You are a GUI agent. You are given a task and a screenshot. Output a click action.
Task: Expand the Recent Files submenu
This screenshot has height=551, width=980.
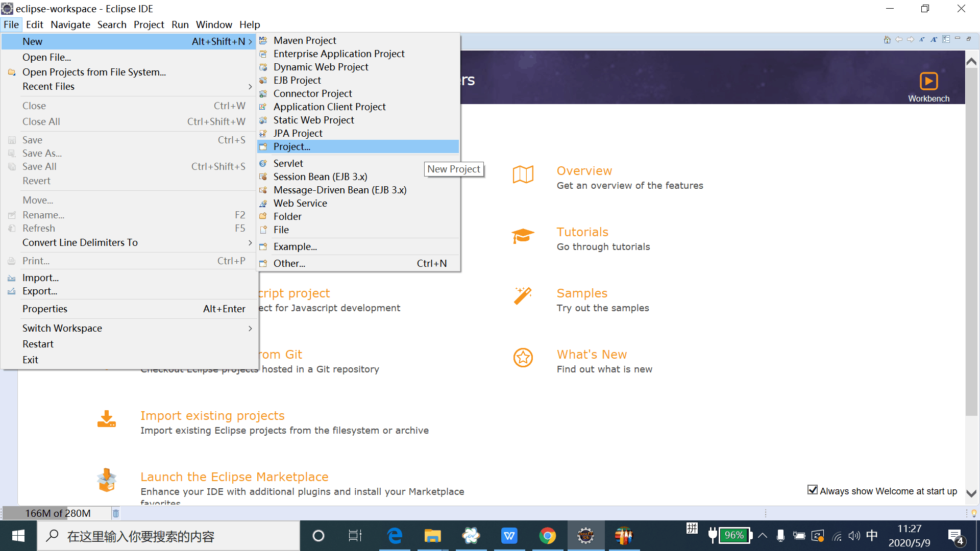[130, 86]
